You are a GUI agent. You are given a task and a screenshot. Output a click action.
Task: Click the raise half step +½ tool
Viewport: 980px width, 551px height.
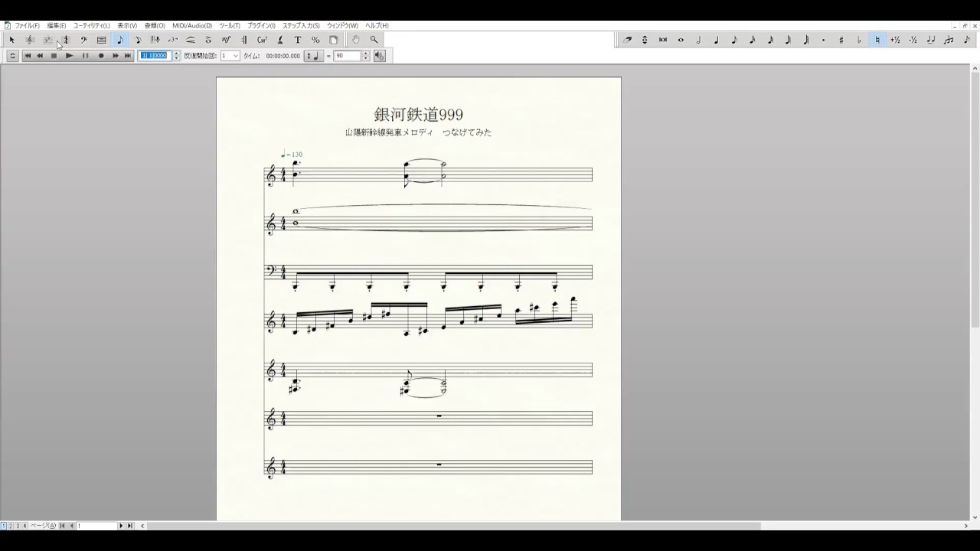[x=895, y=40]
